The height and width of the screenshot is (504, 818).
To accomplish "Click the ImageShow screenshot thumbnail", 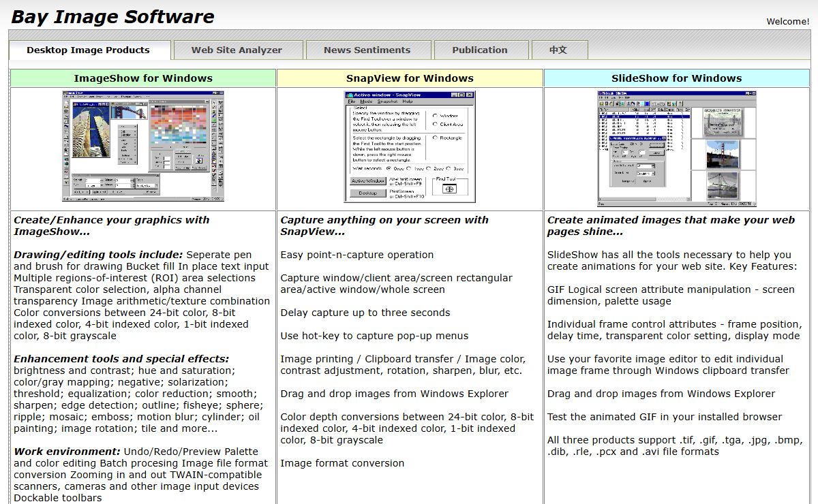I will pyautogui.click(x=143, y=147).
